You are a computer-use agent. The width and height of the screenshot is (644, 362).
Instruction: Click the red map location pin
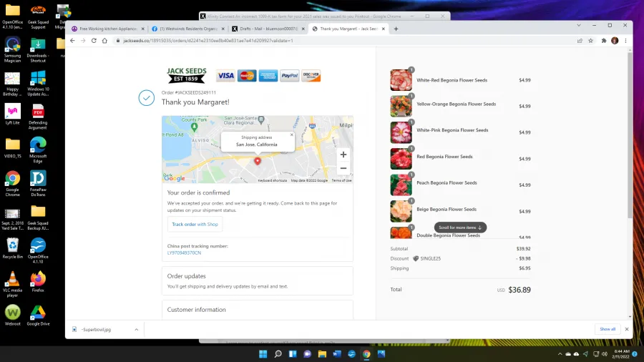click(x=258, y=161)
